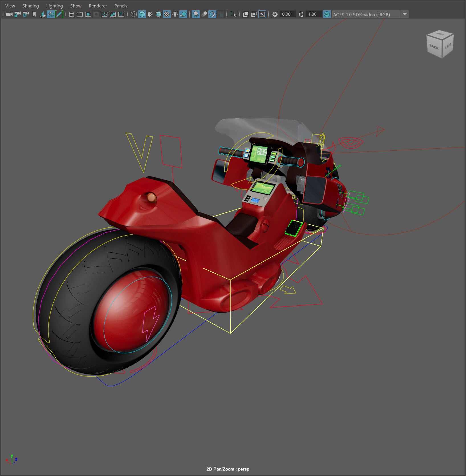The image size is (466, 476).
Task: Open the Show menu
Action: (76, 6)
